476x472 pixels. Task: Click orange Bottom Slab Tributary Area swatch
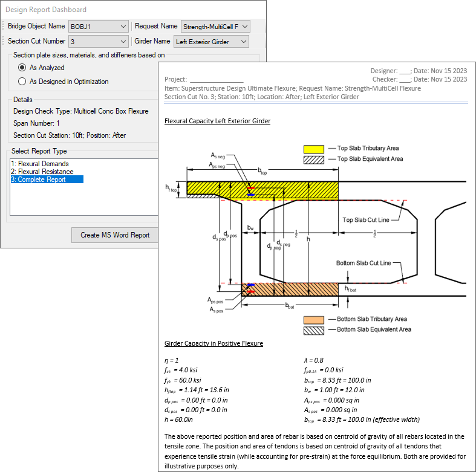pos(314,319)
